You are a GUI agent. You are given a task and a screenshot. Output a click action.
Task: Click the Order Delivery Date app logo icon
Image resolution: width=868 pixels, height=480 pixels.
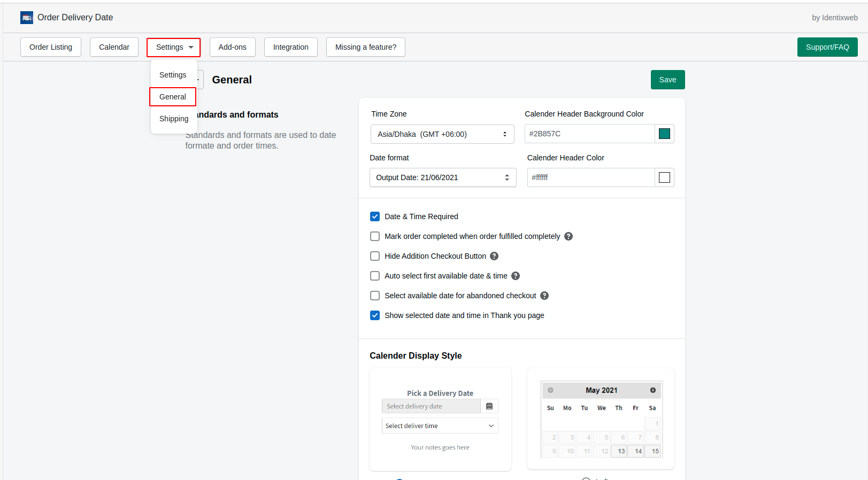27,18
